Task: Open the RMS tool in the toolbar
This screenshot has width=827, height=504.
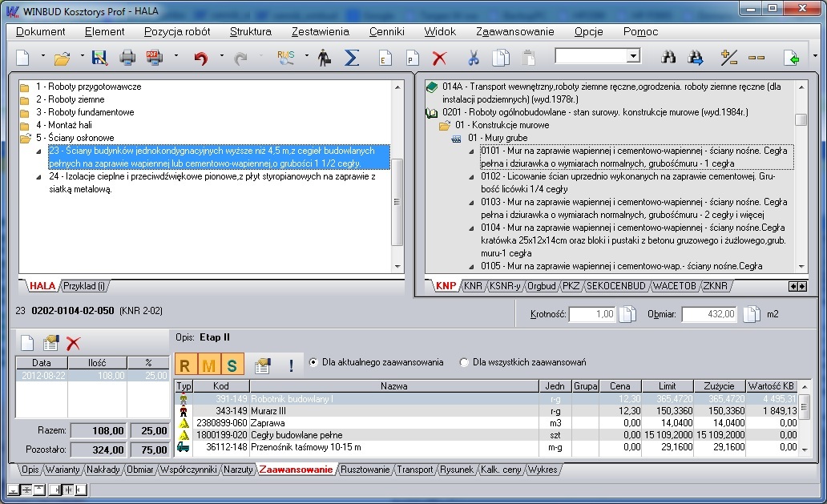Action: tap(286, 58)
